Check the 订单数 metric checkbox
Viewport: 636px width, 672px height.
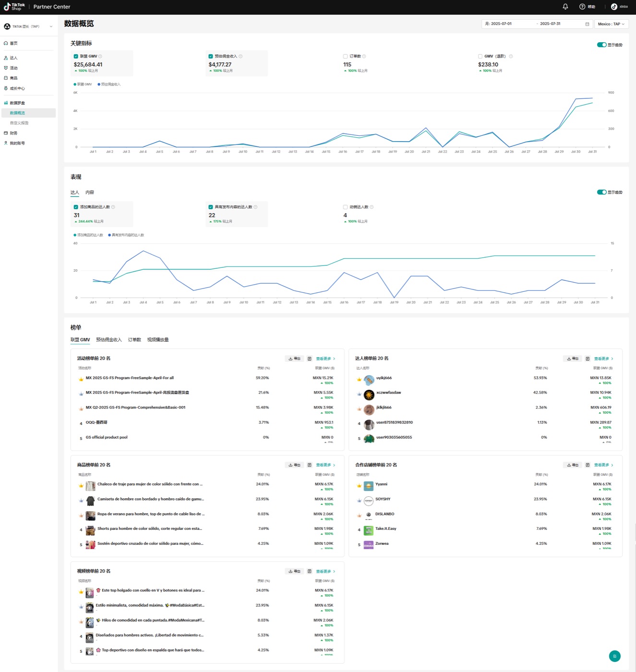click(x=346, y=56)
